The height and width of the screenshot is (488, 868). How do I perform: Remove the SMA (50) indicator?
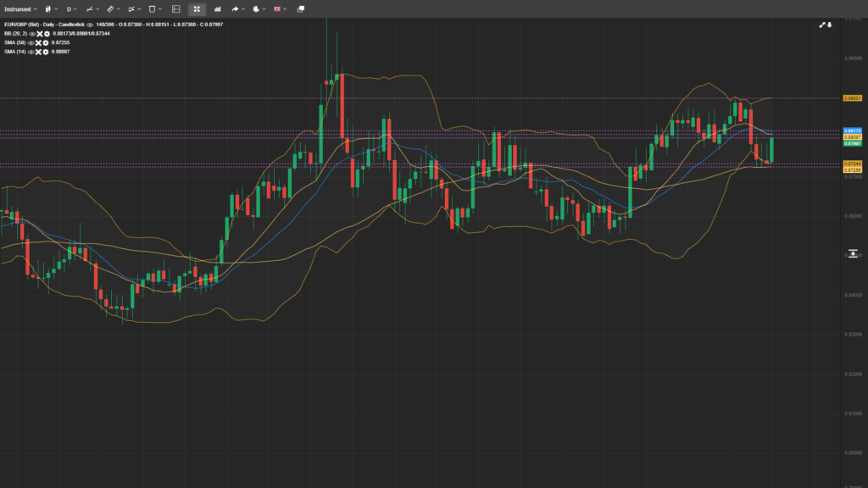click(x=38, y=42)
